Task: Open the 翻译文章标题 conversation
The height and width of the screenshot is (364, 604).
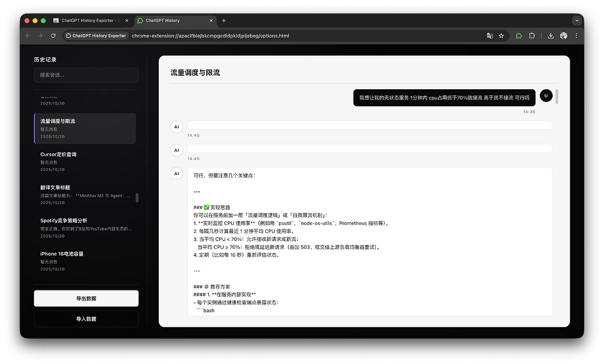Action: [x=85, y=194]
